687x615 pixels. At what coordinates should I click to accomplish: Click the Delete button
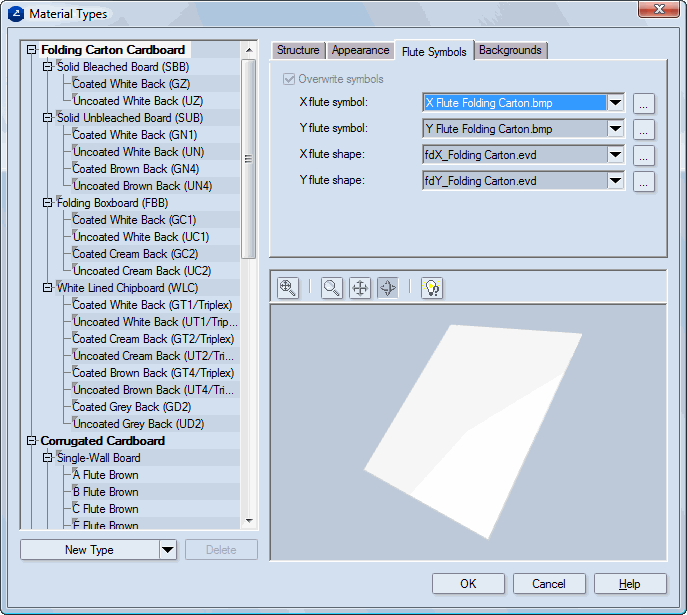point(221,549)
